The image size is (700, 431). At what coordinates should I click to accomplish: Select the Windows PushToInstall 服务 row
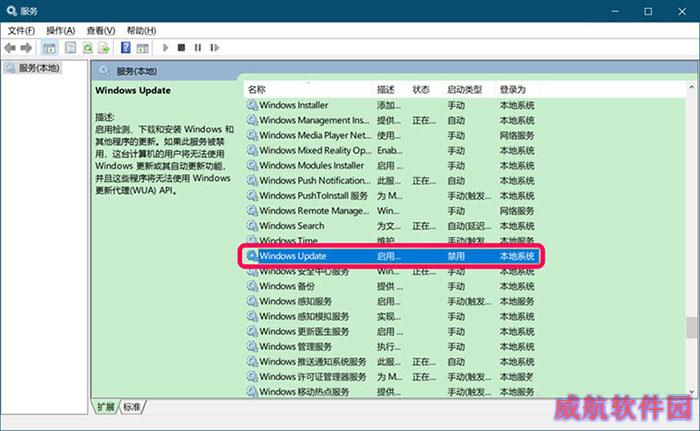[391, 196]
